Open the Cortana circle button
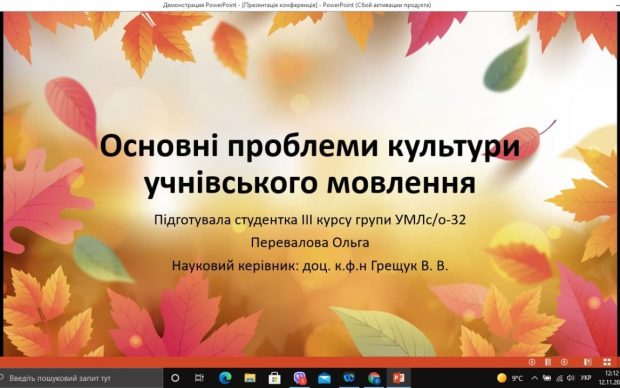 click(175, 378)
